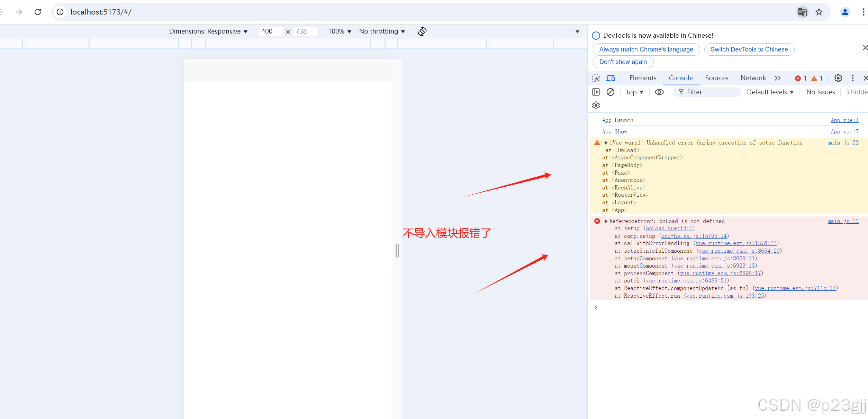This screenshot has height=419, width=868.
Task: Show the console sidebar panel icon
Action: [596, 92]
